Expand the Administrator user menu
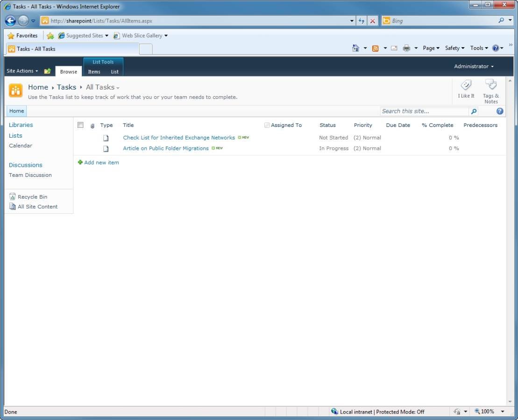Image resolution: width=518 pixels, height=420 pixels. pos(474,66)
